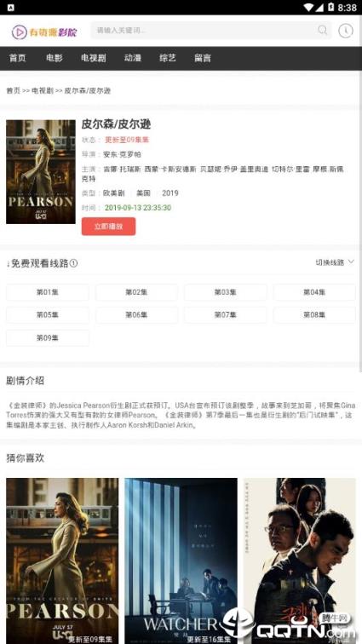This screenshot has width=362, height=644.
Task: Select episode 第01集
Action: (47, 292)
